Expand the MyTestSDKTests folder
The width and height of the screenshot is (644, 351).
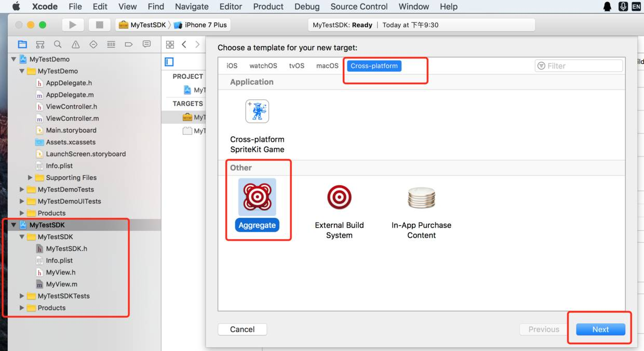[x=22, y=296]
